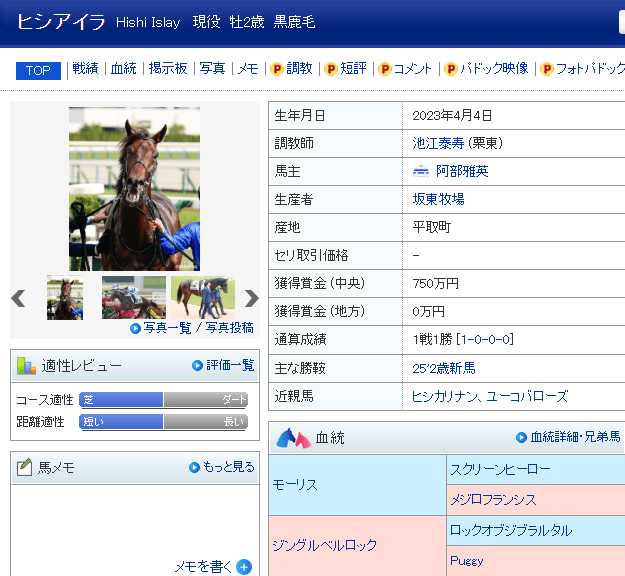625x576 pixels.
Task: Open sire モーリス
Action: 295,485
